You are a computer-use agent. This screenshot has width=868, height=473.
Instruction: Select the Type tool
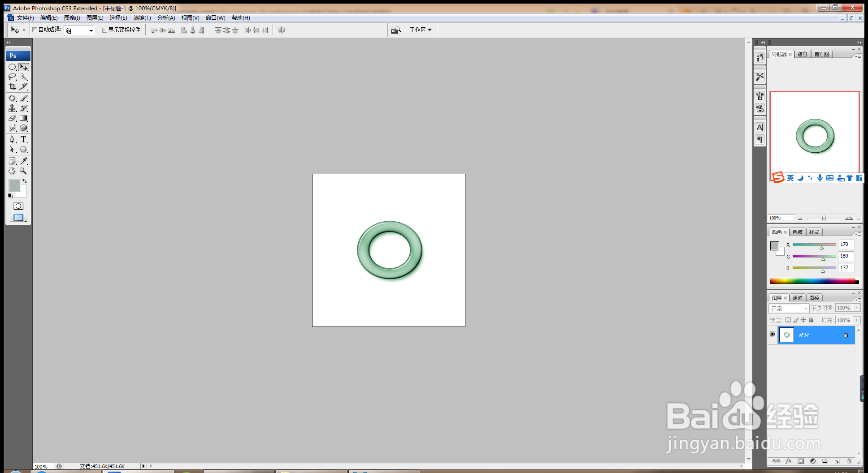pyautogui.click(x=24, y=139)
